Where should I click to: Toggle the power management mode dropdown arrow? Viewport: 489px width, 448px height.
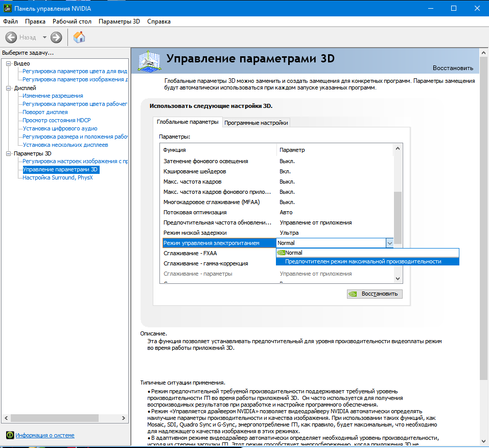pos(389,243)
